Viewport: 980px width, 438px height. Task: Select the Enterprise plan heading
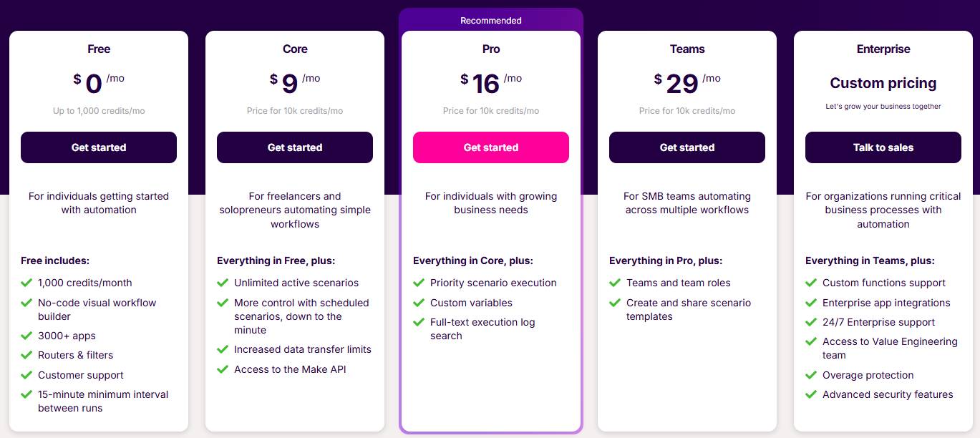(883, 49)
